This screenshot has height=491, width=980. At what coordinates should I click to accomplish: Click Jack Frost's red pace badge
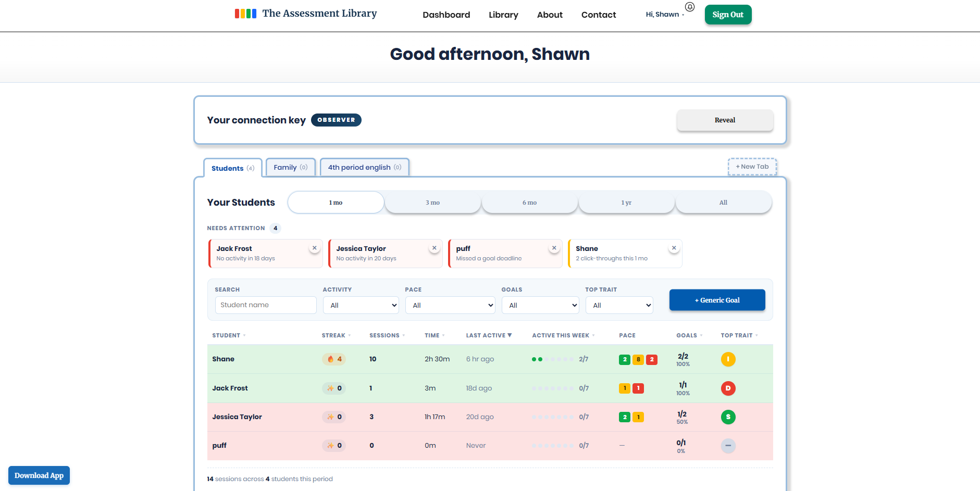tap(638, 388)
